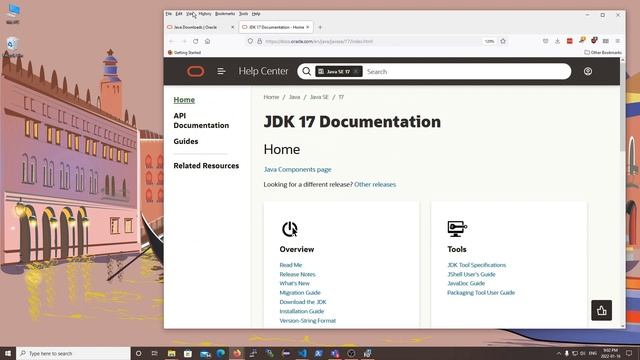
Task: Open Other Bookmarks folder
Action: 603,52
